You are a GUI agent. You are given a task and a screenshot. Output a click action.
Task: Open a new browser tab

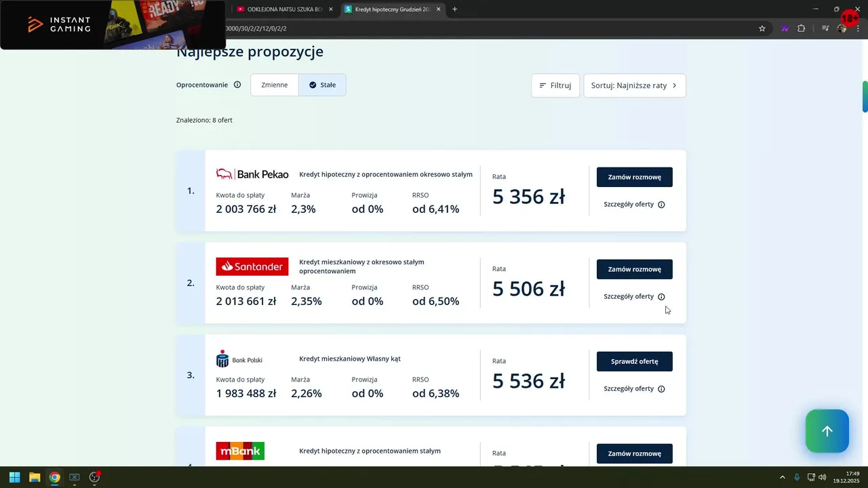coord(454,9)
